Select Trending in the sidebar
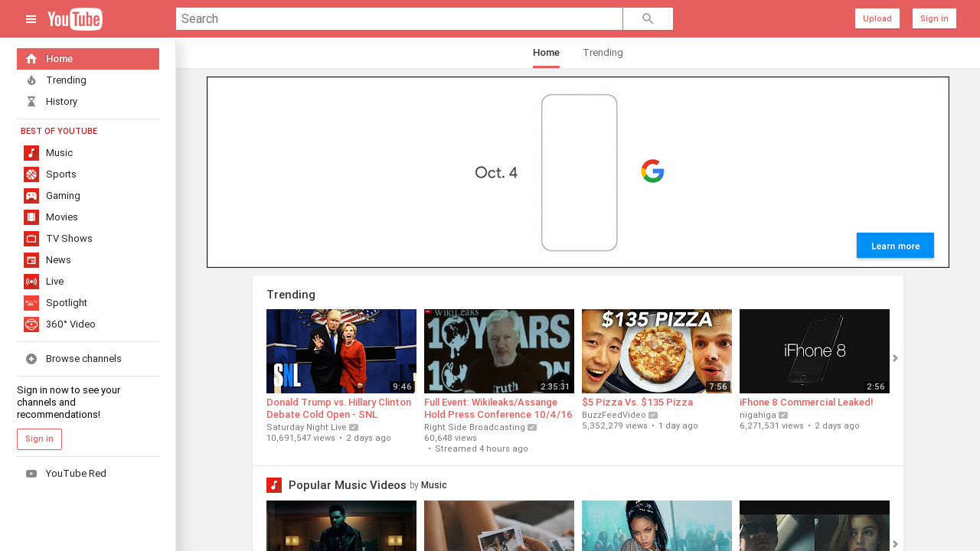 tap(88, 80)
